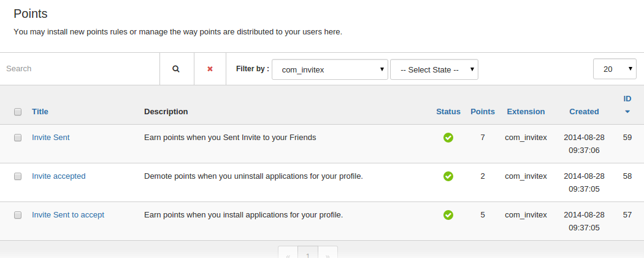Open the Invite accepted rule
Image resolution: width=644 pixels, height=258 pixels.
click(x=59, y=176)
